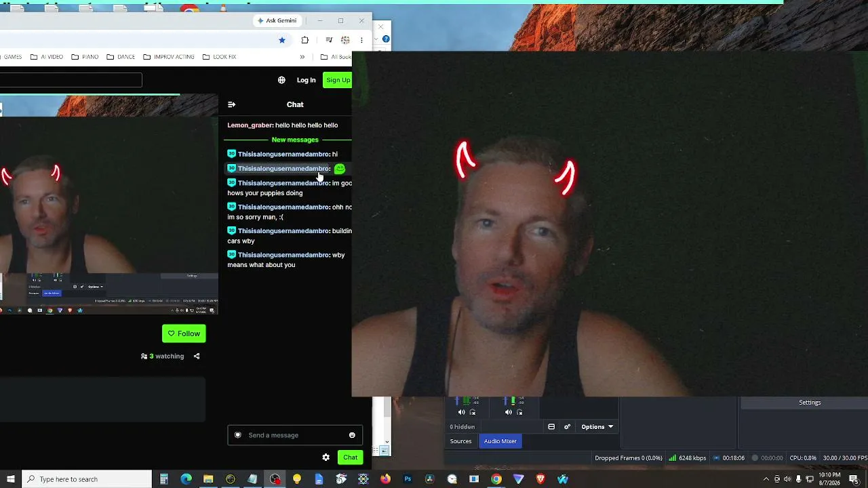Screen dimensions: 868x488
Task: Click the share icon next to watching count
Action: (x=197, y=356)
